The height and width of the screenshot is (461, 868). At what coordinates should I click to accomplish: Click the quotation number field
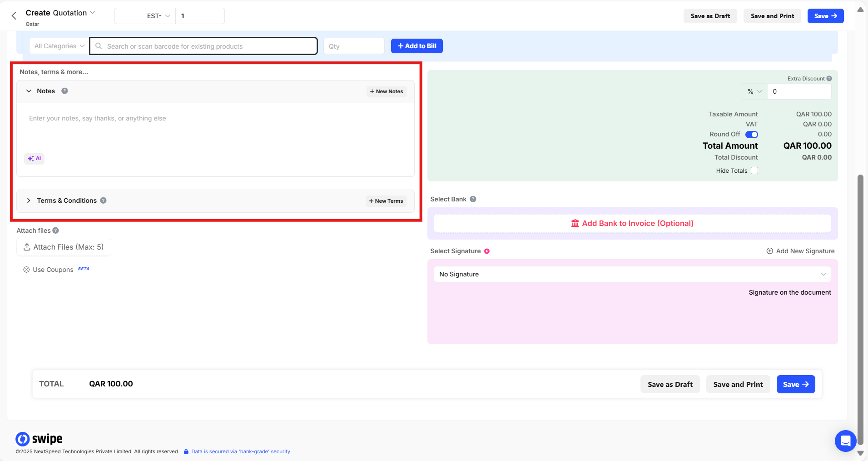click(200, 16)
